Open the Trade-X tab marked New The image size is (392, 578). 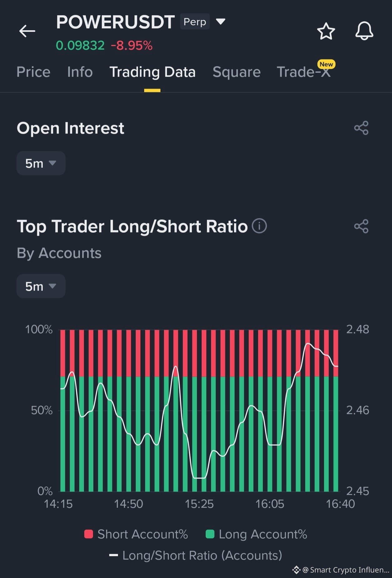[x=304, y=72]
